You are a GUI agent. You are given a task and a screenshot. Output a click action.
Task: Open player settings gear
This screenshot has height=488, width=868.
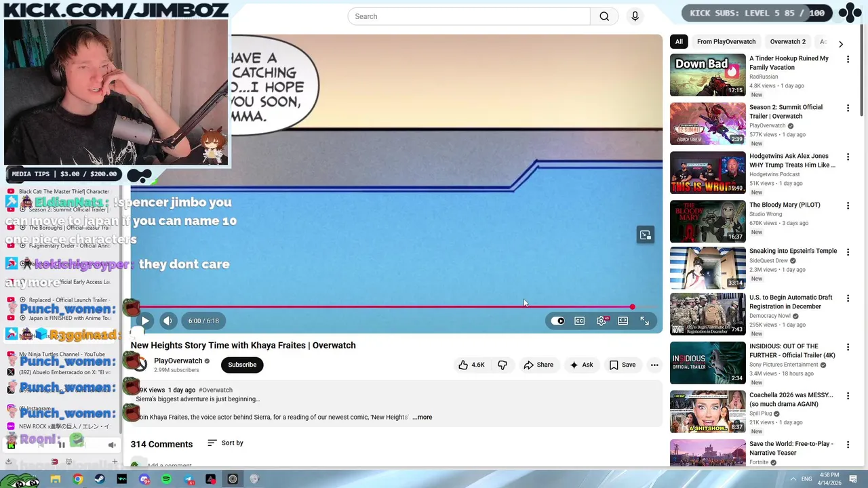pyautogui.click(x=601, y=321)
